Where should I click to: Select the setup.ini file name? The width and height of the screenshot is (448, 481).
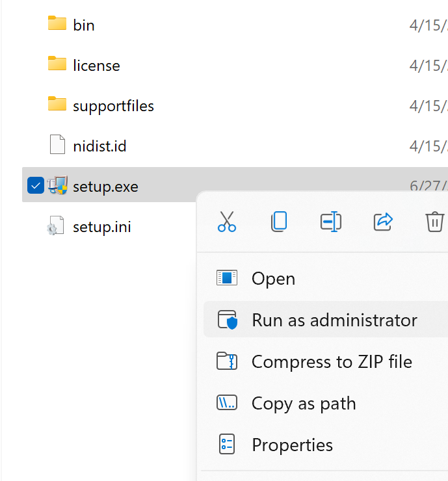click(102, 227)
